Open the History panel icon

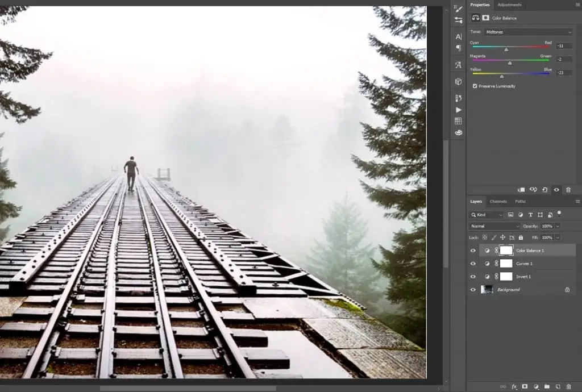(459, 98)
